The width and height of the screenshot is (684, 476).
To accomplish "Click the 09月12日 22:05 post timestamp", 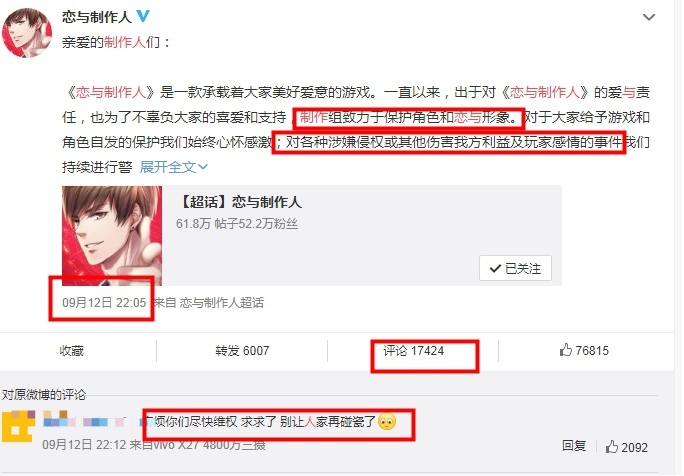I will [104, 303].
